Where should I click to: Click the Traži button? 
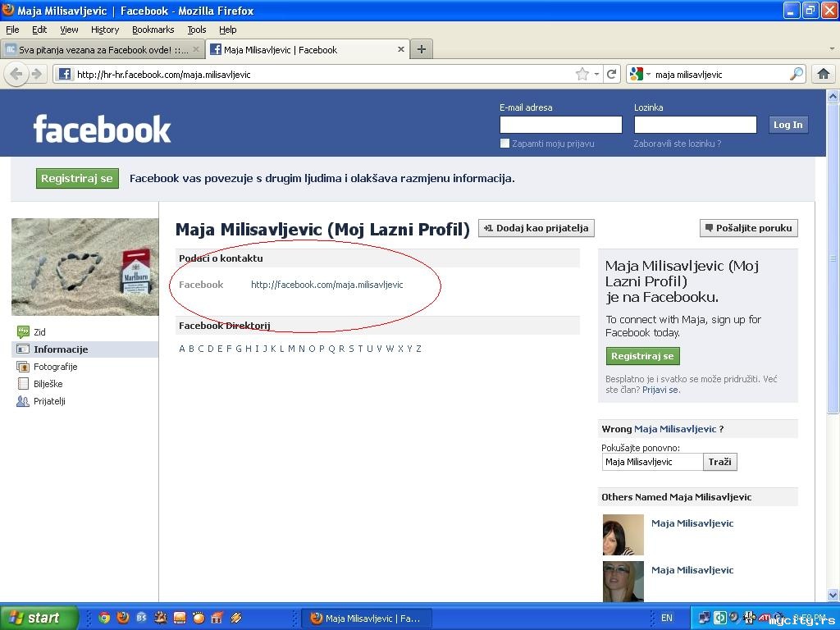[719, 462]
